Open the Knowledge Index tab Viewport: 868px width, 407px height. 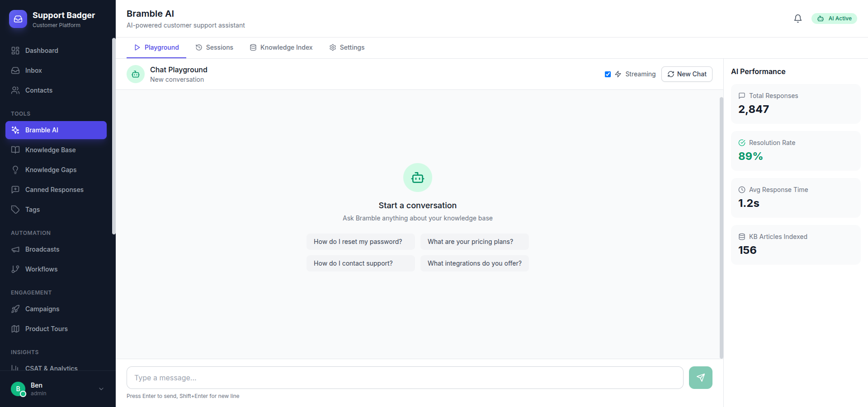[281, 47]
